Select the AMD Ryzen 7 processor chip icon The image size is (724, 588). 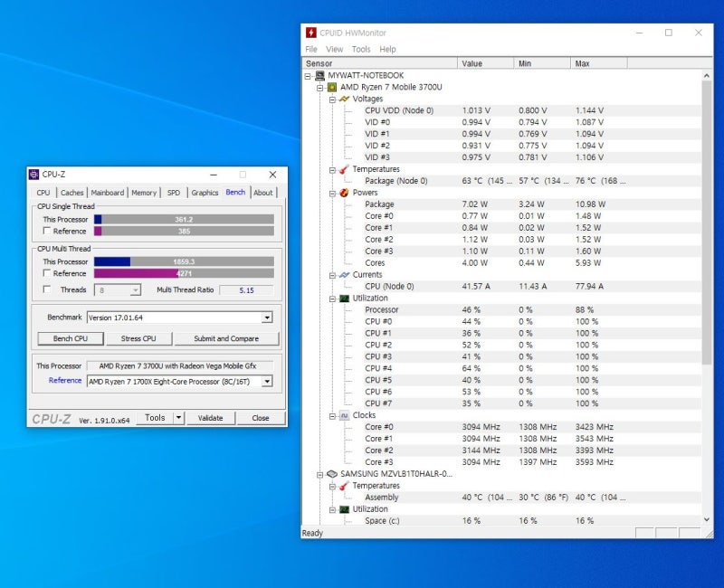[333, 87]
